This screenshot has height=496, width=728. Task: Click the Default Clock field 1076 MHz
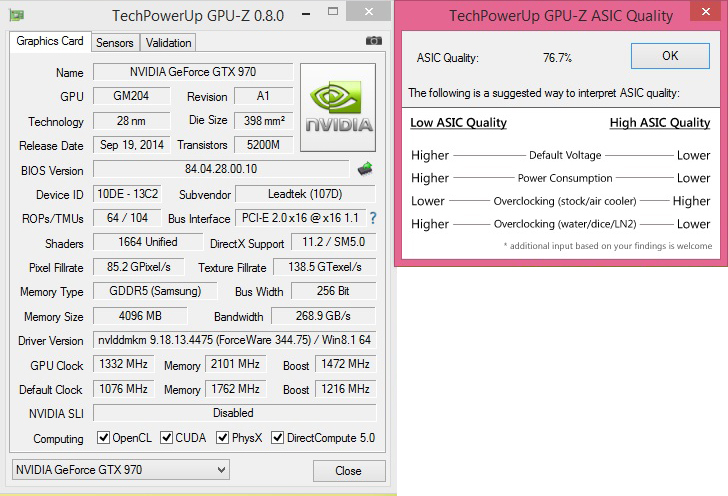[x=124, y=389]
